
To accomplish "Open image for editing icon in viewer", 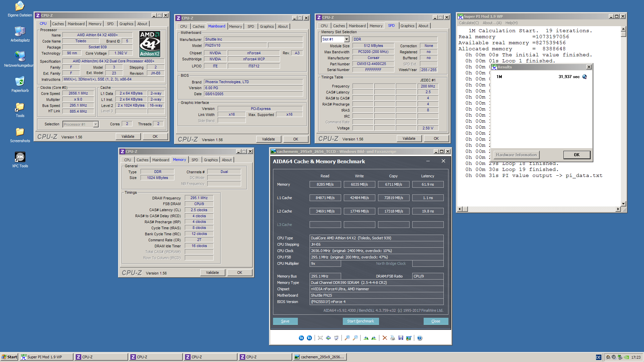I will point(409,338).
